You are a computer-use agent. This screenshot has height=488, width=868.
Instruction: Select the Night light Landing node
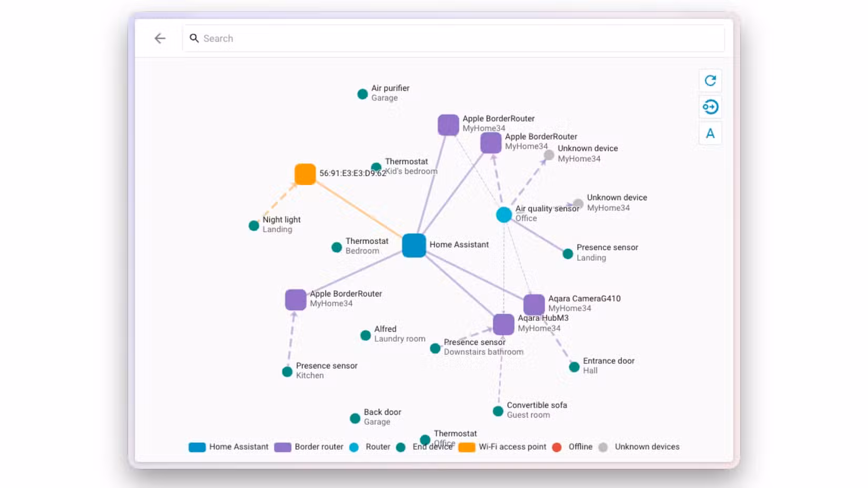coord(254,226)
